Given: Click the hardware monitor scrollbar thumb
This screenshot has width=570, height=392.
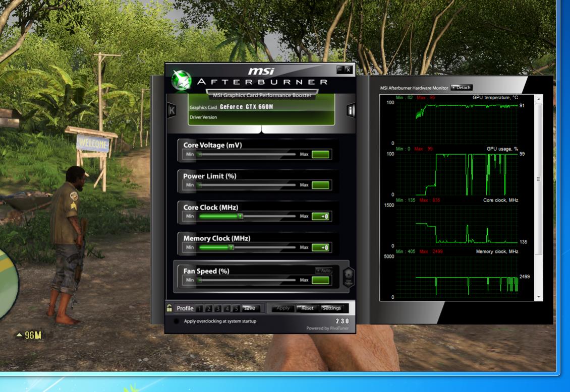Looking at the screenshot, I should (539, 179).
